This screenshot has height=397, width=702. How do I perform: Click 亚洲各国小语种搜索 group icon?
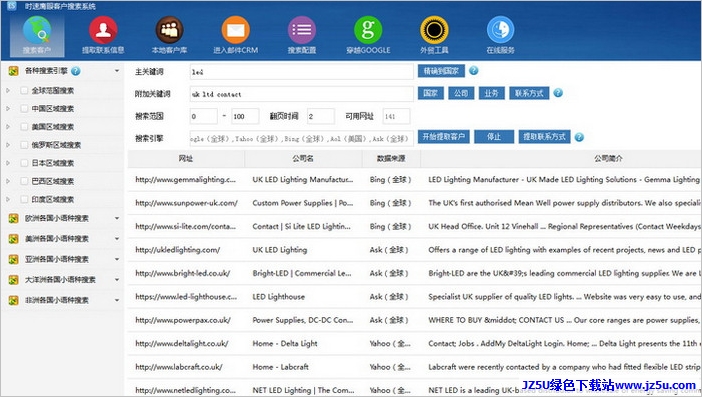coord(13,259)
